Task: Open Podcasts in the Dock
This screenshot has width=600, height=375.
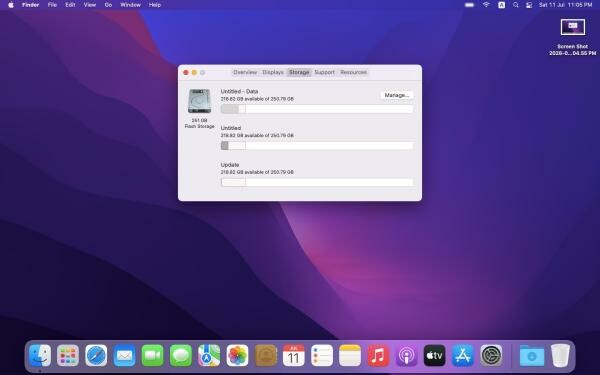Action: [406, 355]
